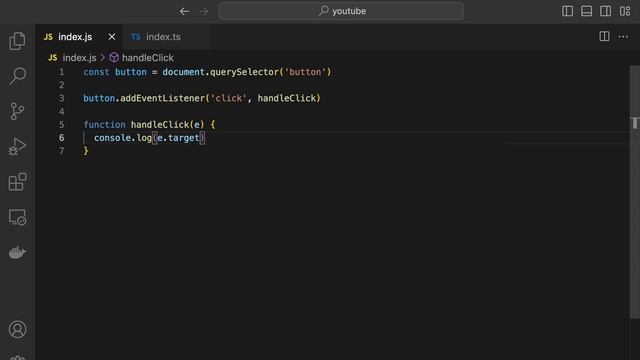
Task: Click 'querySelector' in line 1
Action: point(244,72)
